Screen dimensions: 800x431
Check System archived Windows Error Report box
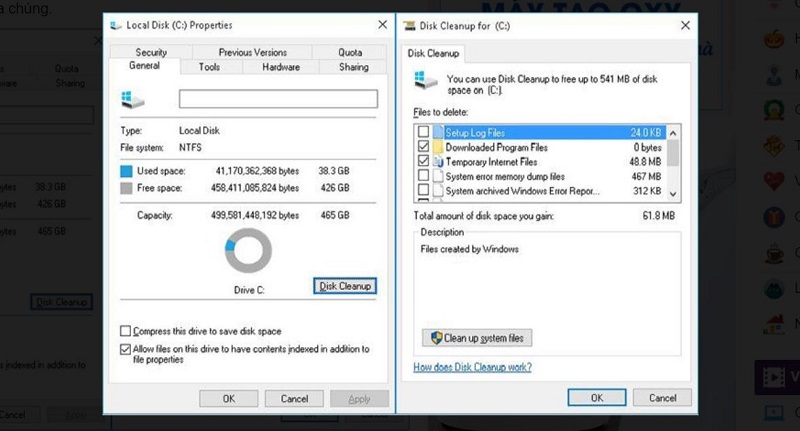tap(423, 190)
